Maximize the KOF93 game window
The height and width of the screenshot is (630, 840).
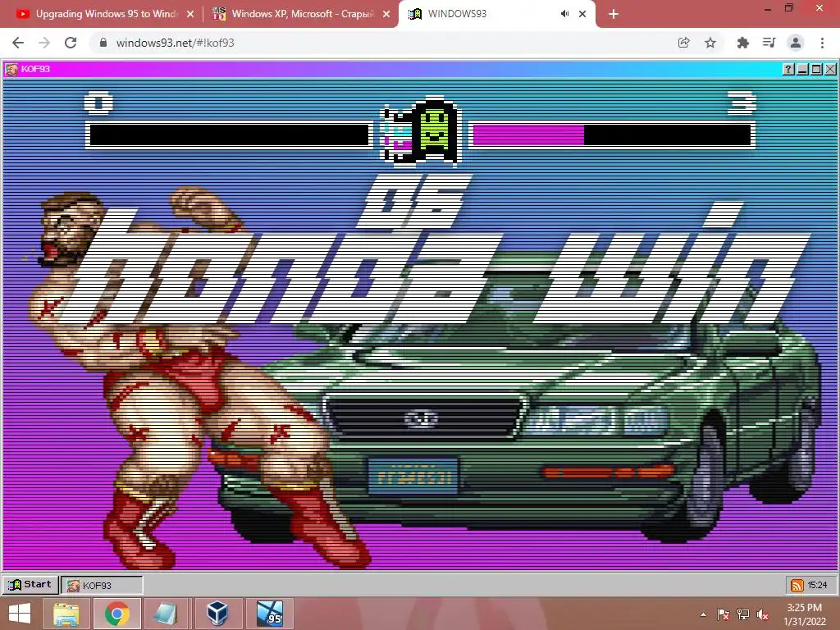(x=816, y=69)
